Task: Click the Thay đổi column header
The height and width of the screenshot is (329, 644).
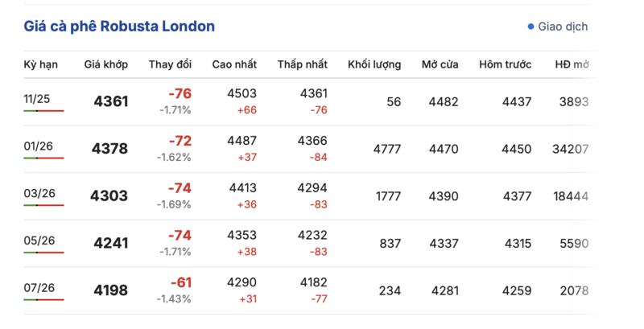Action: (x=170, y=64)
